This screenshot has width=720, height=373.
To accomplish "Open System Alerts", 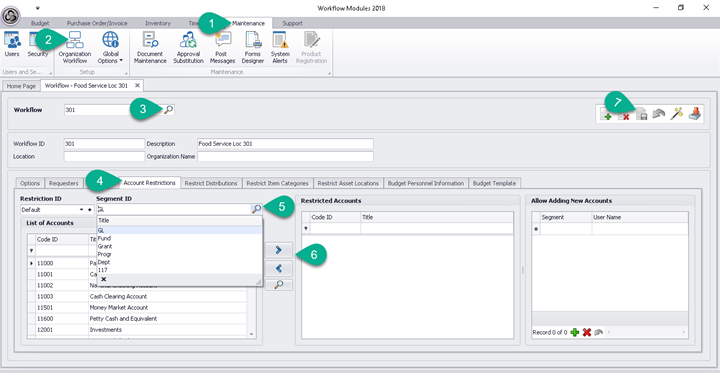I will coord(280,47).
